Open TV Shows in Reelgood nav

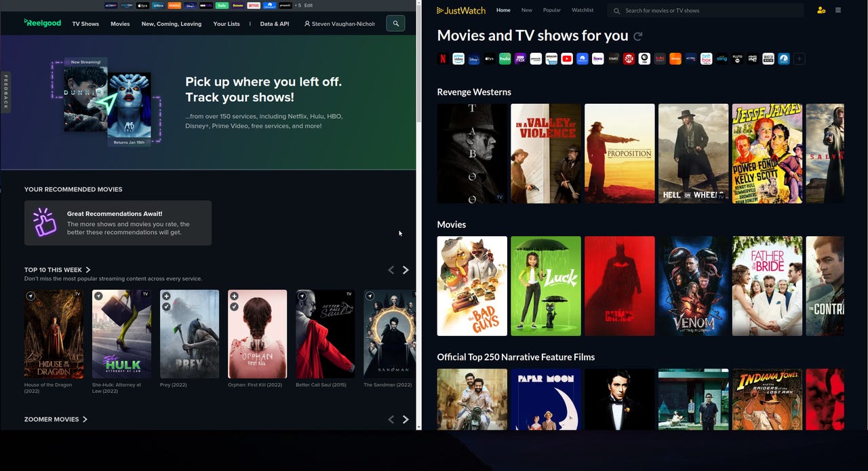(85, 24)
